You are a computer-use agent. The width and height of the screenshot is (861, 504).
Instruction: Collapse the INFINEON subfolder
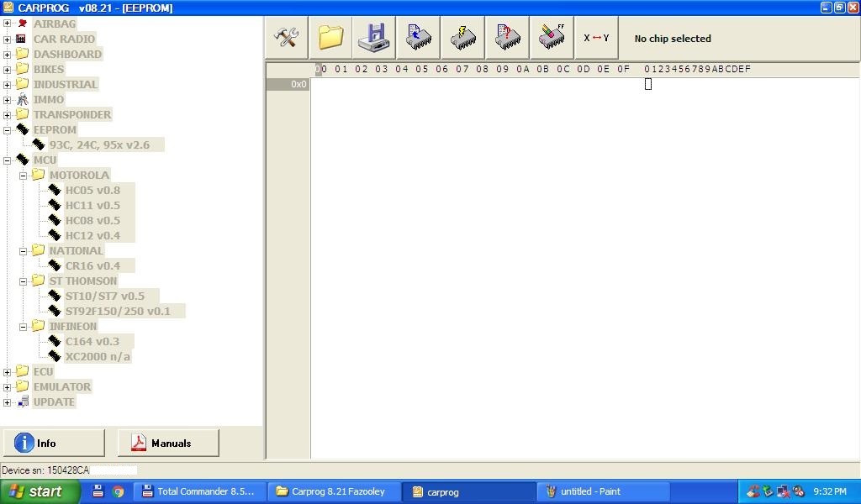23,327
